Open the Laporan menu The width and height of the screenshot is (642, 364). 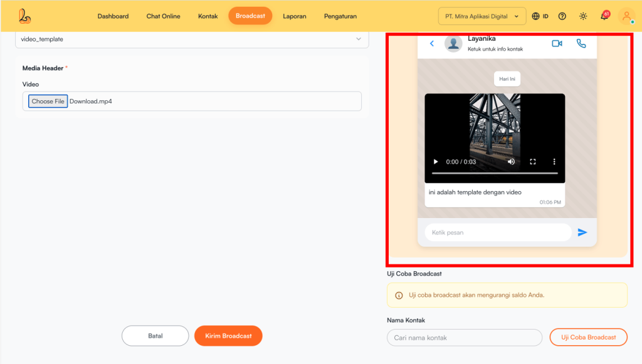294,16
